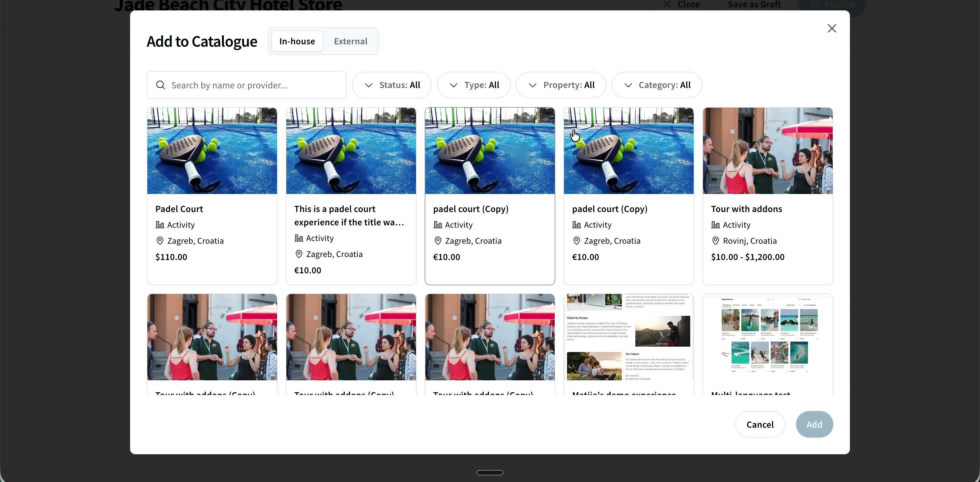This screenshot has width=980, height=482.
Task: Click the Add button
Action: 814,424
